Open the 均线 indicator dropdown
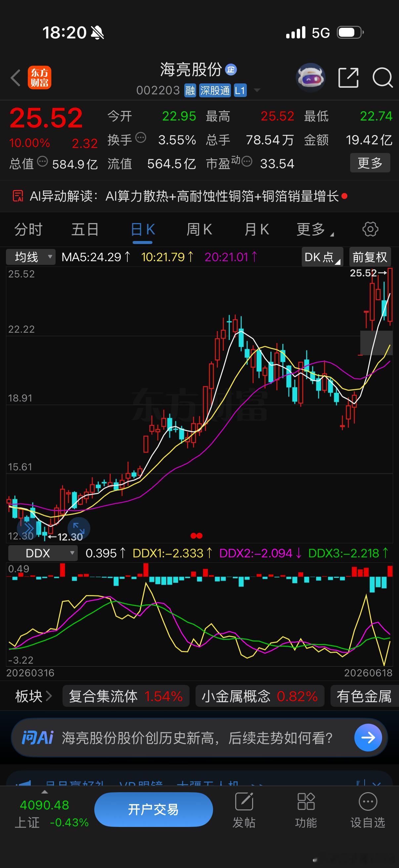The image size is (399, 868). (31, 257)
